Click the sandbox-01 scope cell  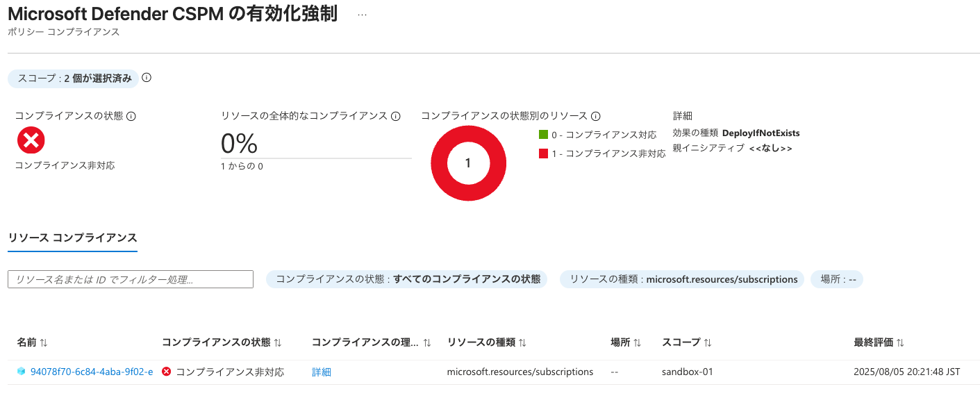(x=688, y=372)
